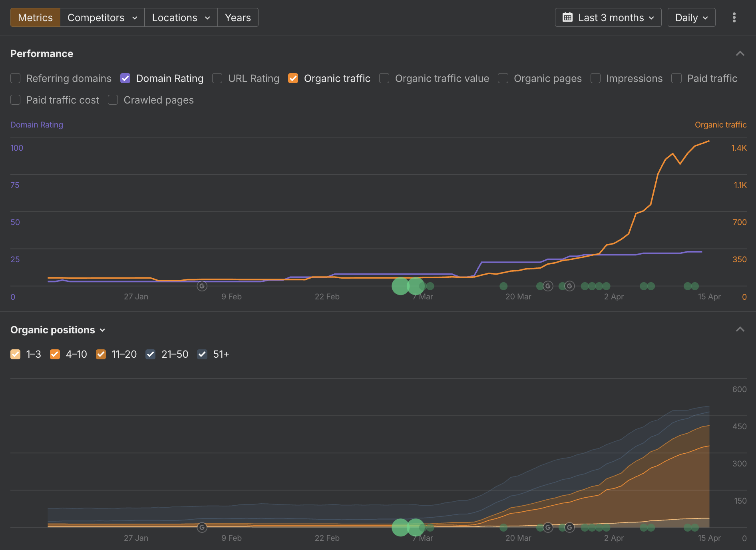Open the three-dot more options menu
This screenshot has height=550, width=756.
tap(734, 18)
